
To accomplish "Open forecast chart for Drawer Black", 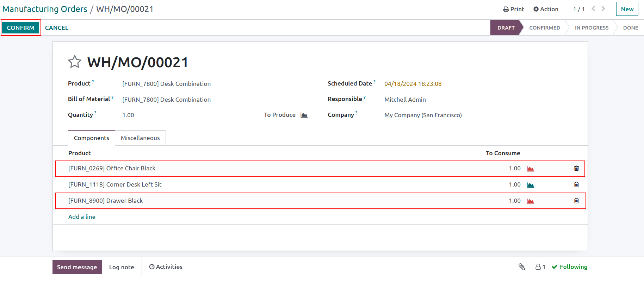I will coord(531,201).
